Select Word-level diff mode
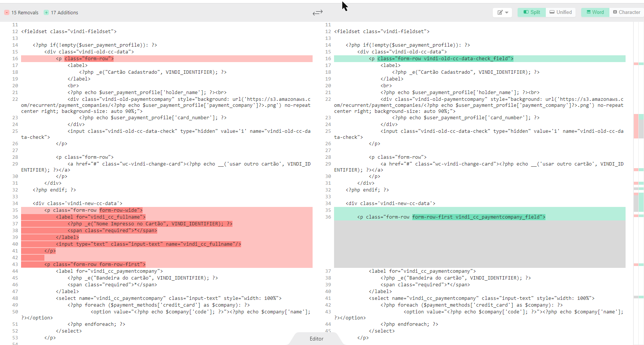 pos(595,12)
